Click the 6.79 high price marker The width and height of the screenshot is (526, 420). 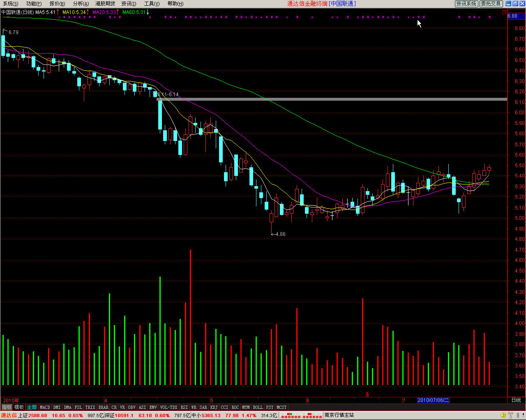point(12,32)
